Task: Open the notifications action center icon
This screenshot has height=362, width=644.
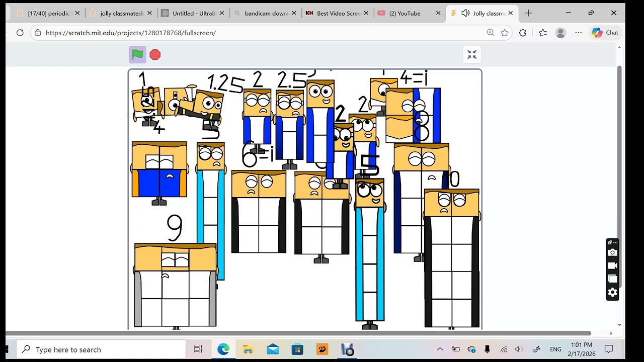Action: (609, 349)
